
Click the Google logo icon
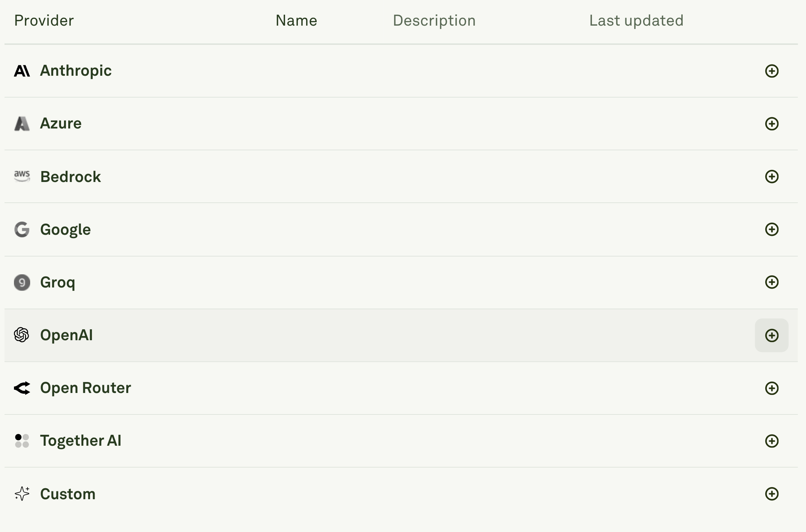22,229
